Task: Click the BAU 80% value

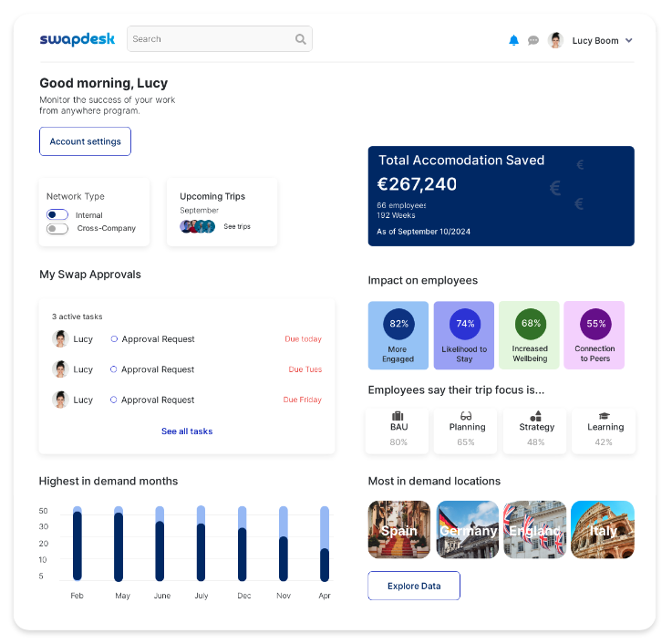Action: coord(398,442)
